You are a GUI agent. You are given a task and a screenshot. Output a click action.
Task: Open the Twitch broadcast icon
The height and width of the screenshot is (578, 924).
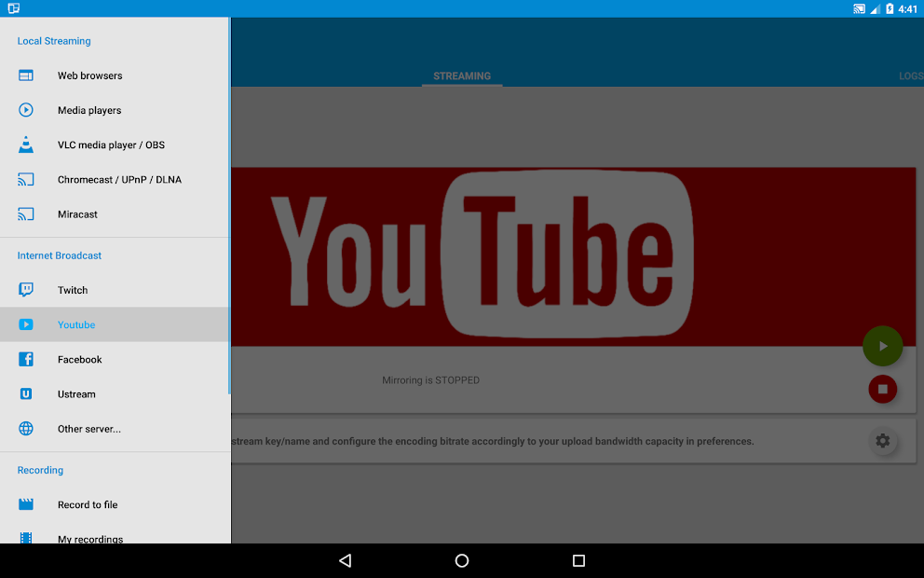tap(25, 290)
